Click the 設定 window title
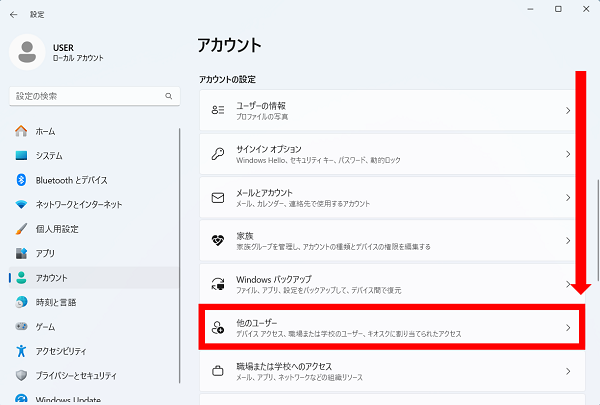The height and width of the screenshot is (405, 600). (37, 15)
